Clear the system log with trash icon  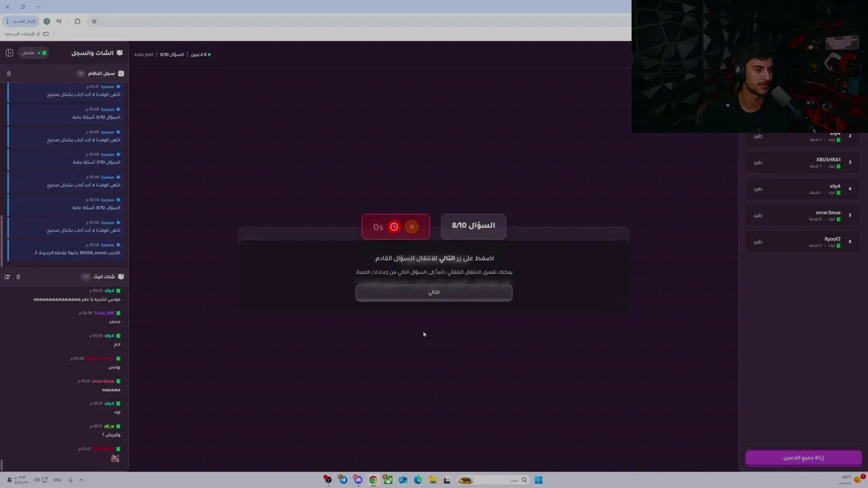click(9, 73)
